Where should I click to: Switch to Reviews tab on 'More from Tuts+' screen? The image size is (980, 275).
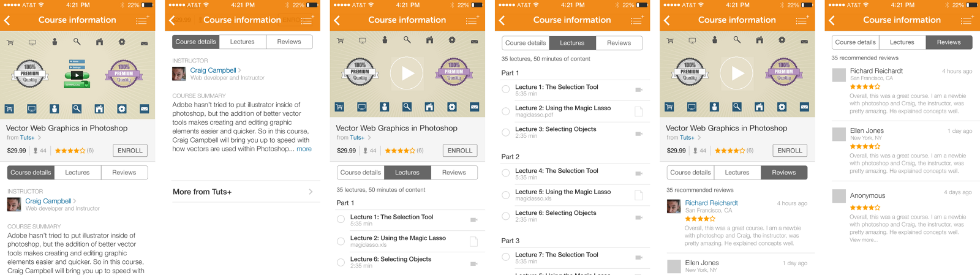click(289, 42)
